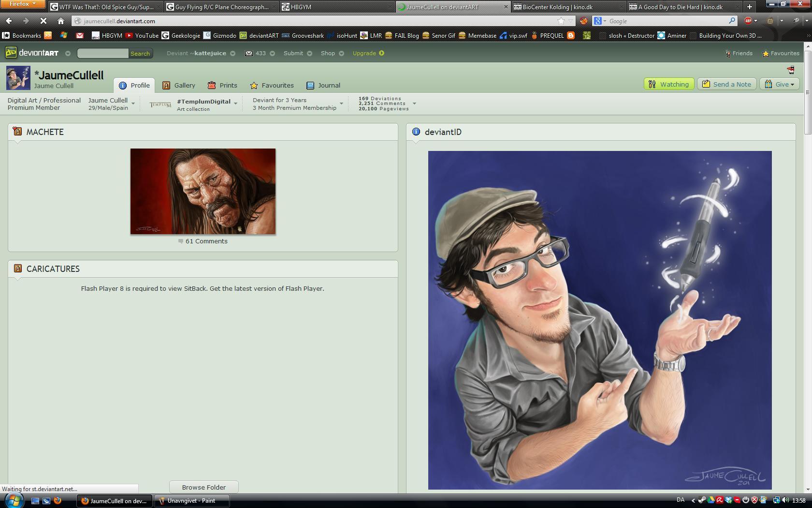Click the Browse Folder button

point(204,487)
